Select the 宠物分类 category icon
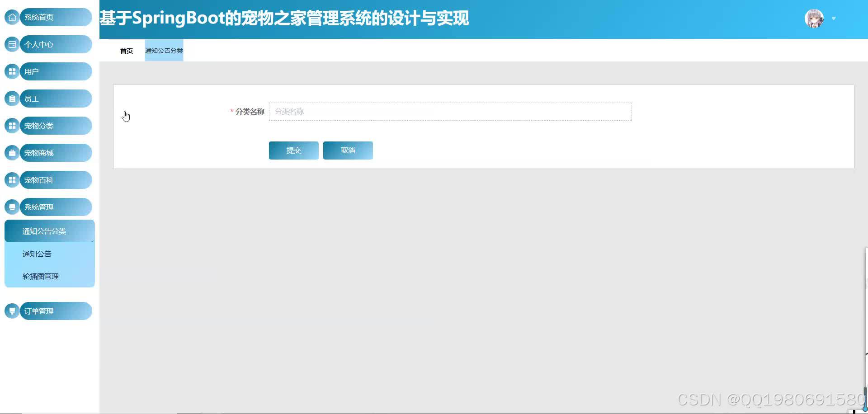Viewport: 868px width, 414px height. [x=12, y=126]
